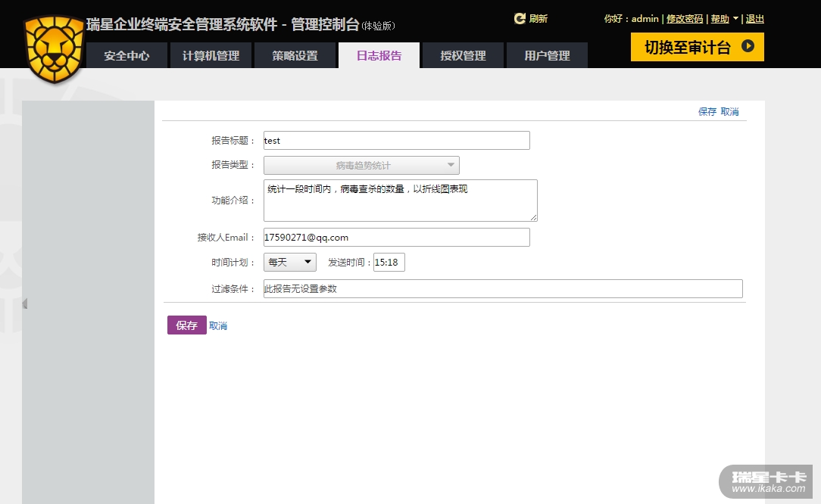Open the 时间计划 每天 dropdown
821x504 pixels.
pyautogui.click(x=289, y=262)
